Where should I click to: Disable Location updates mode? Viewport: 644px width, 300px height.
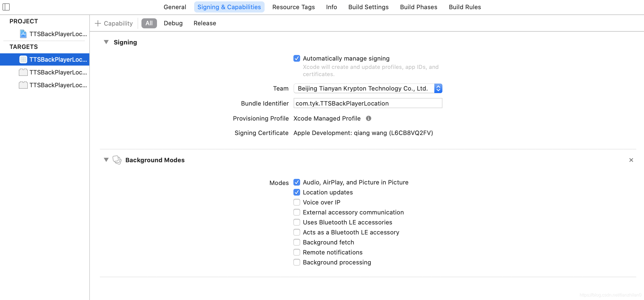pos(296,192)
